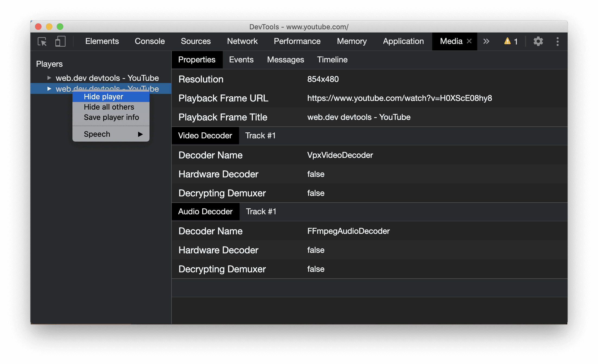Click the Elements panel icon

[102, 41]
